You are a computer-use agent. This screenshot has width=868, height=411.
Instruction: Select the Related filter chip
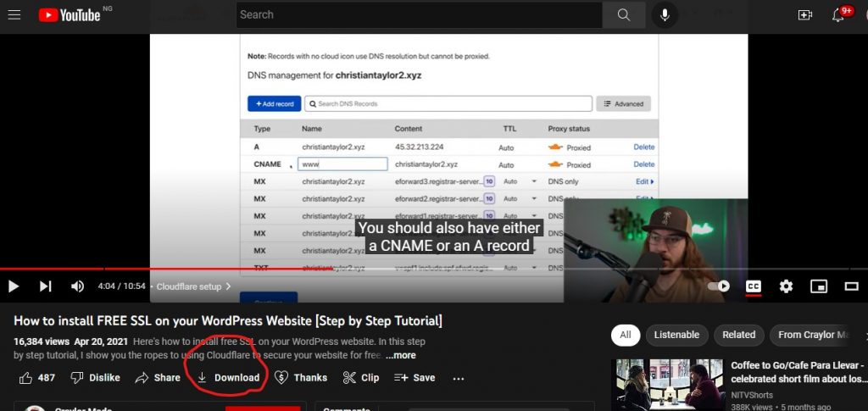pos(738,335)
